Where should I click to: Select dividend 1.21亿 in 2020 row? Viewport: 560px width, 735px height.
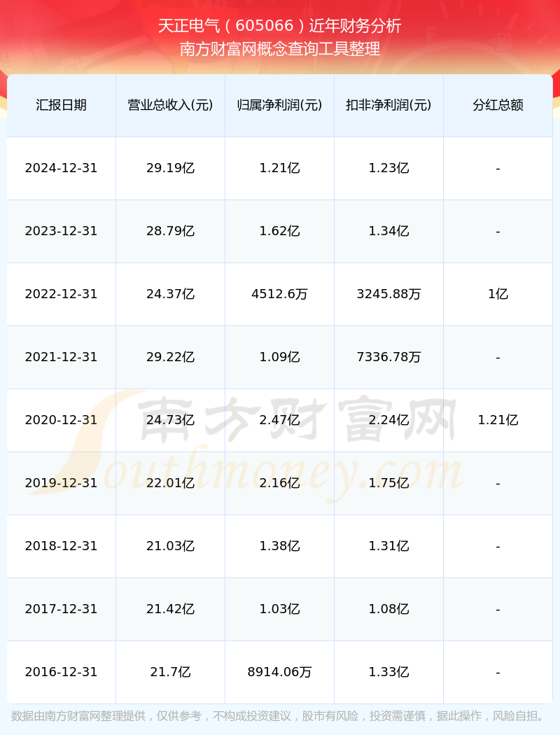(498, 420)
